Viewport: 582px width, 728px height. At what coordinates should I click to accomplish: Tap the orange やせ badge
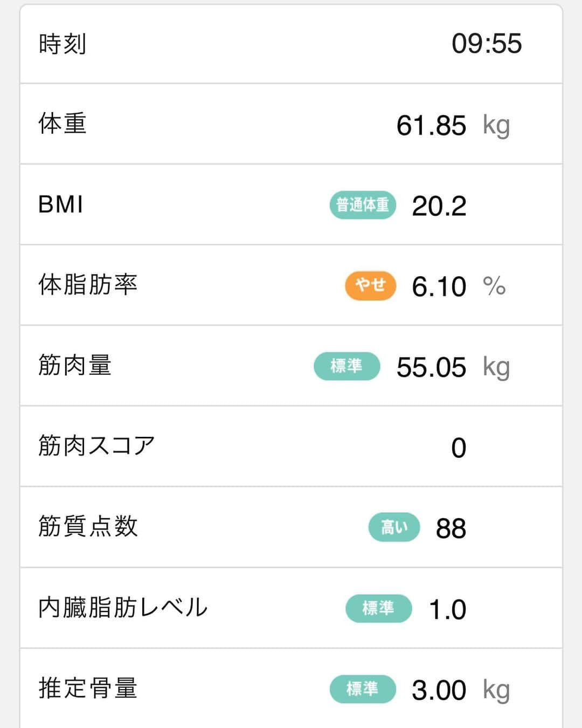(x=371, y=285)
